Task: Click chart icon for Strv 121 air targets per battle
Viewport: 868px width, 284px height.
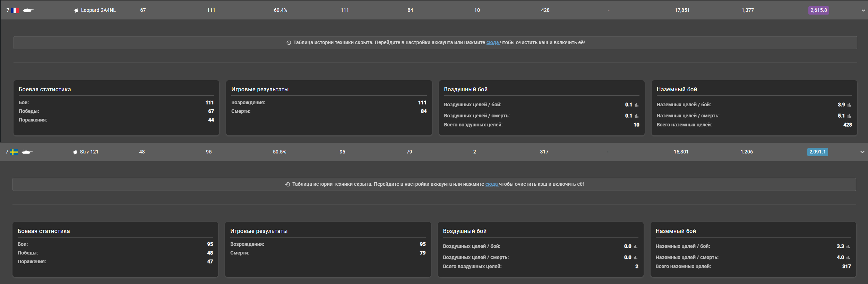Action: 636,247
